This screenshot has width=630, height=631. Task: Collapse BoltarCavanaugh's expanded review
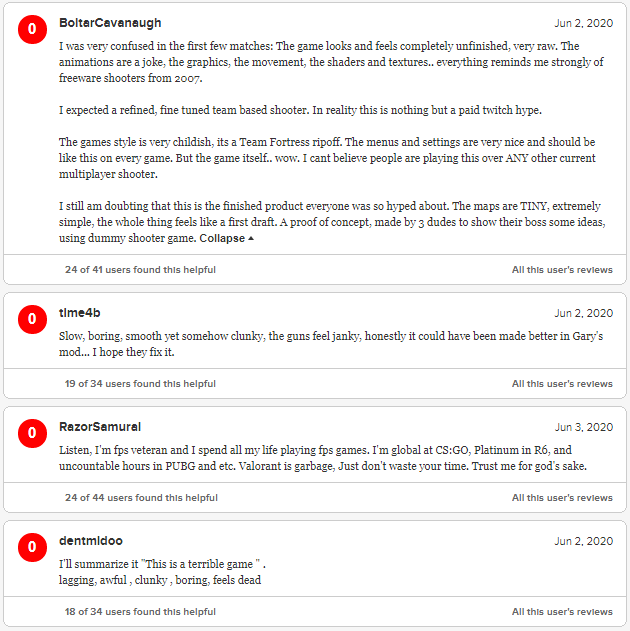tap(227, 239)
